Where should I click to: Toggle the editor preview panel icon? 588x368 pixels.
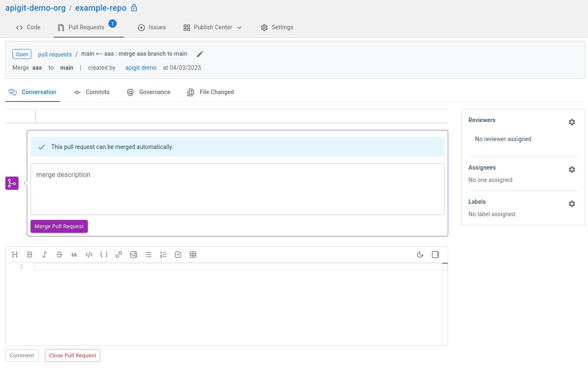(x=435, y=255)
